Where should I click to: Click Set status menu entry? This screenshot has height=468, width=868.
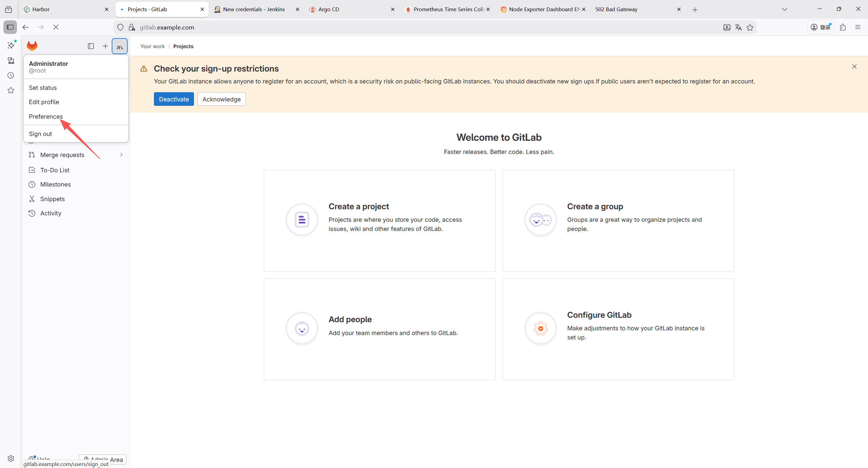(43, 87)
